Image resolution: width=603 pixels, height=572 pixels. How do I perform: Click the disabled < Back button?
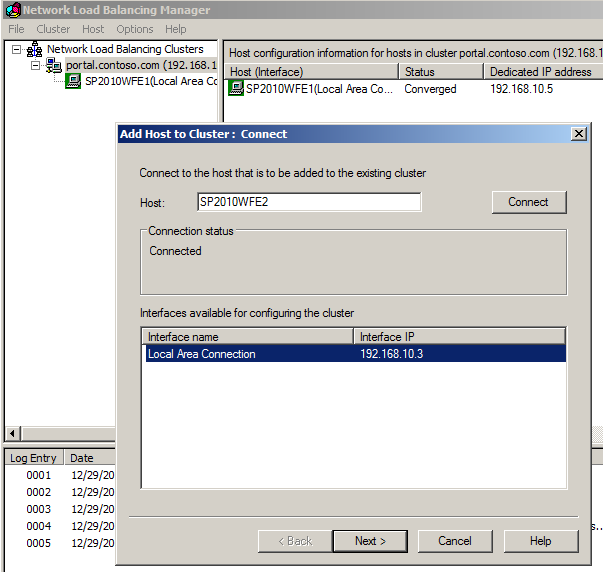[x=295, y=541]
